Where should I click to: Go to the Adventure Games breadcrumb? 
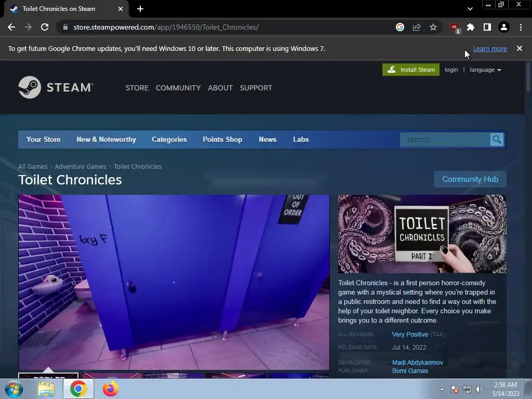coord(81,167)
